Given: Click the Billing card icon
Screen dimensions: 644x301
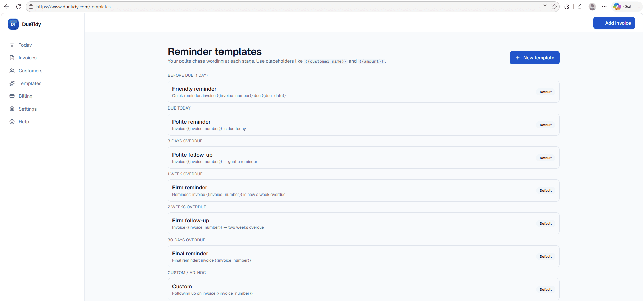Looking at the screenshot, I should (12, 96).
